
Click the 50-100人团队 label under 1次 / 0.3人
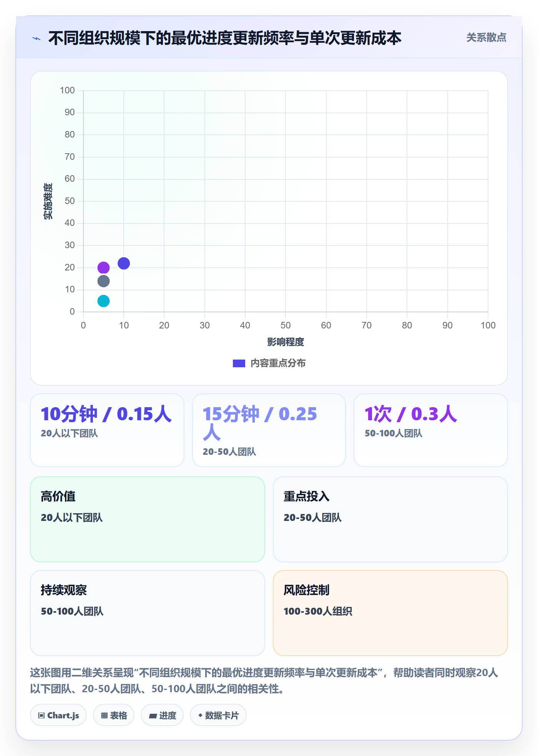pos(394,433)
